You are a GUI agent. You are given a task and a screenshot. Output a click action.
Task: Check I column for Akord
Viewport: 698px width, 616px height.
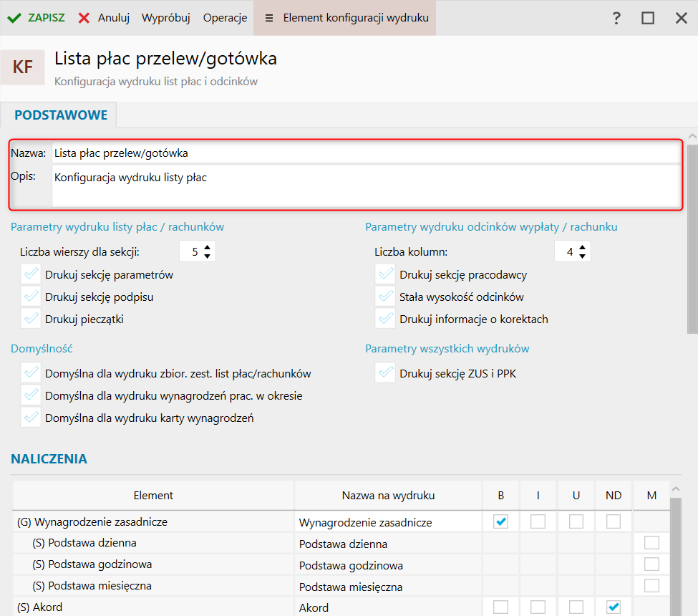click(538, 607)
